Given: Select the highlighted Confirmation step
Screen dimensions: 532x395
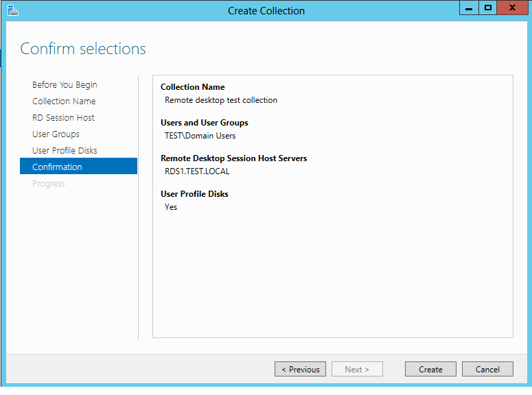Looking at the screenshot, I should tap(78, 166).
